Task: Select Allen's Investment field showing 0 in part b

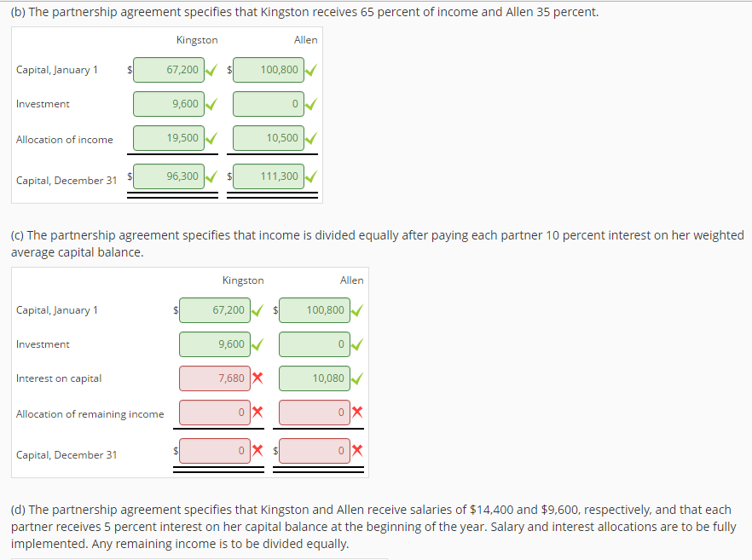Action: coord(267,103)
